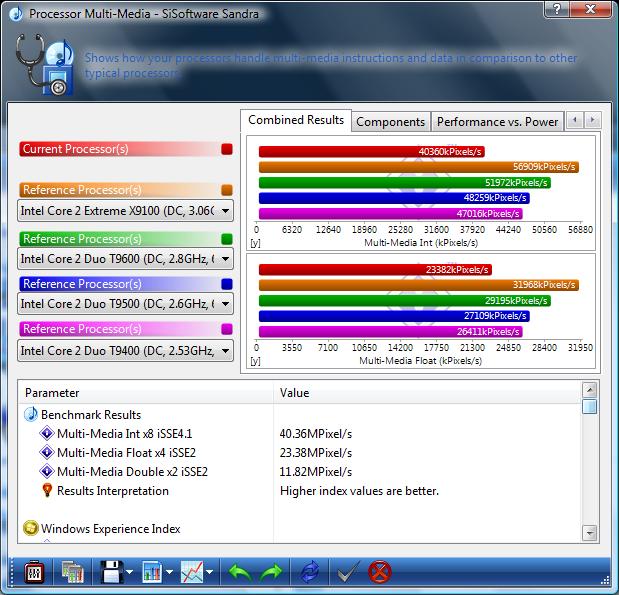This screenshot has height=595, width=619.
Task: Click the help question mark button
Action: 557,9
